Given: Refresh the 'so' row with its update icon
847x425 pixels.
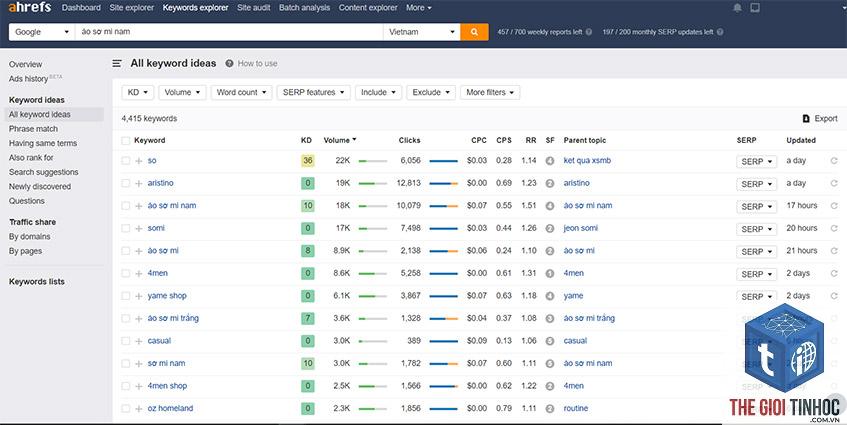Looking at the screenshot, I should coord(834,161).
